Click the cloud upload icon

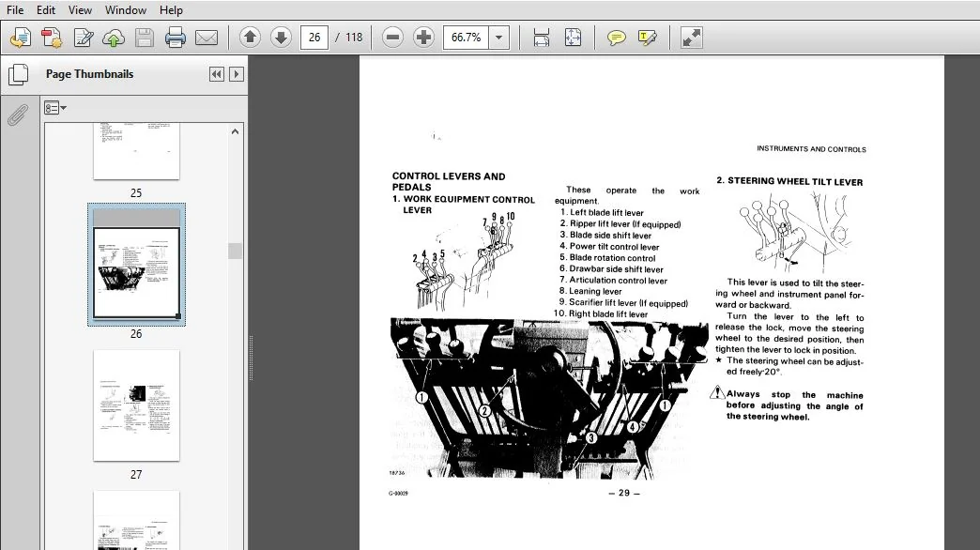click(x=114, y=38)
